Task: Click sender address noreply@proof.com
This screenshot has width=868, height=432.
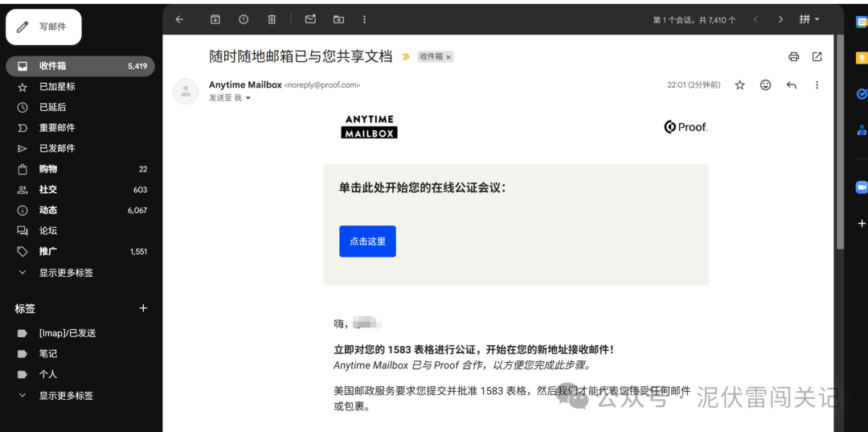Action: coord(321,85)
